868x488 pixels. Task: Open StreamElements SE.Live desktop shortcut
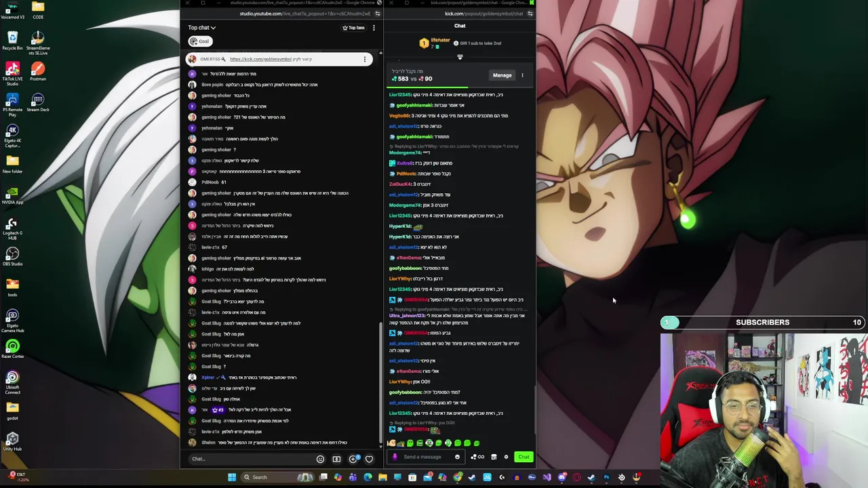[x=38, y=42]
